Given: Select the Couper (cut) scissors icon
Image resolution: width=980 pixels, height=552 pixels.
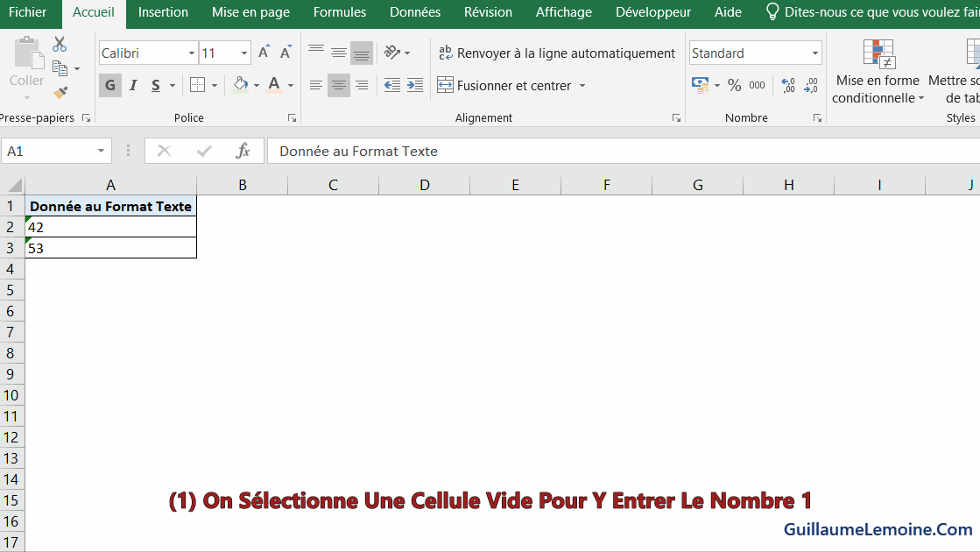Looking at the screenshot, I should (60, 44).
